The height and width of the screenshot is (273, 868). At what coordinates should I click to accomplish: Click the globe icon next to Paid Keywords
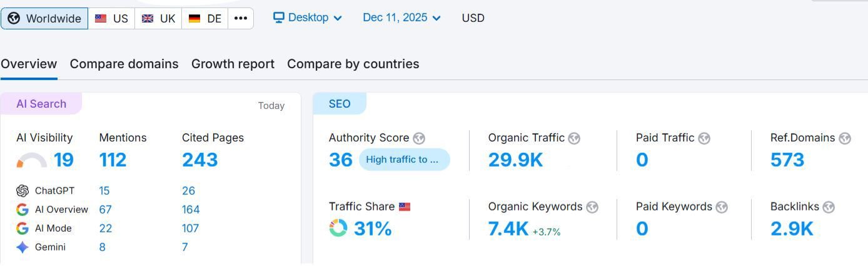click(722, 207)
